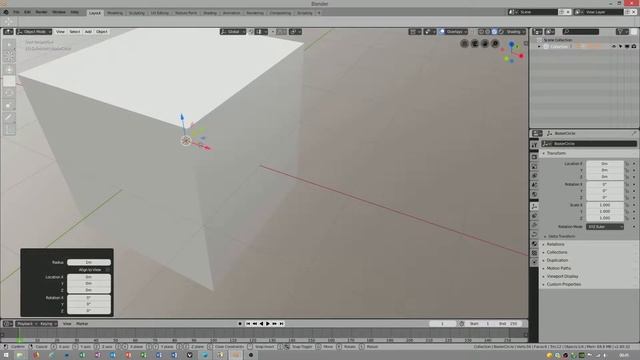Open the 3D viewport editor type menu
This screenshot has width=640, height=360.
point(8,31)
